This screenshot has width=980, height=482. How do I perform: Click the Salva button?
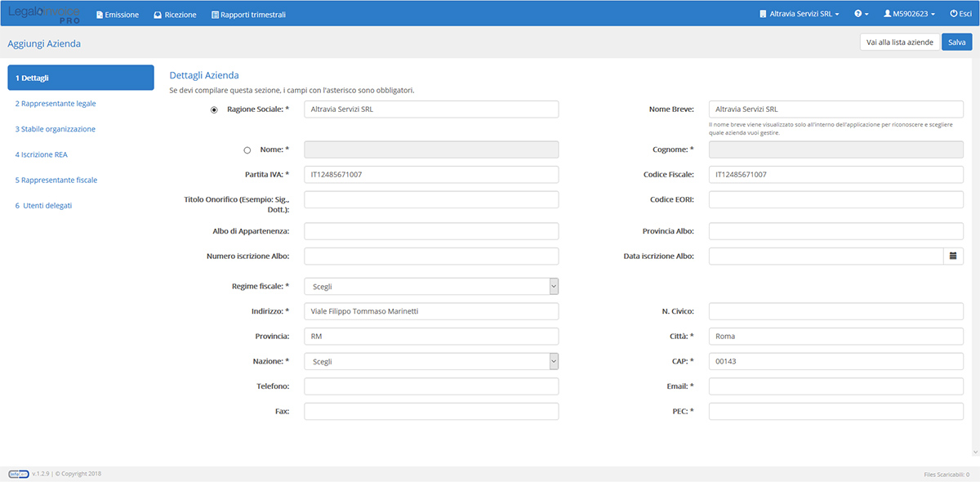click(x=956, y=42)
